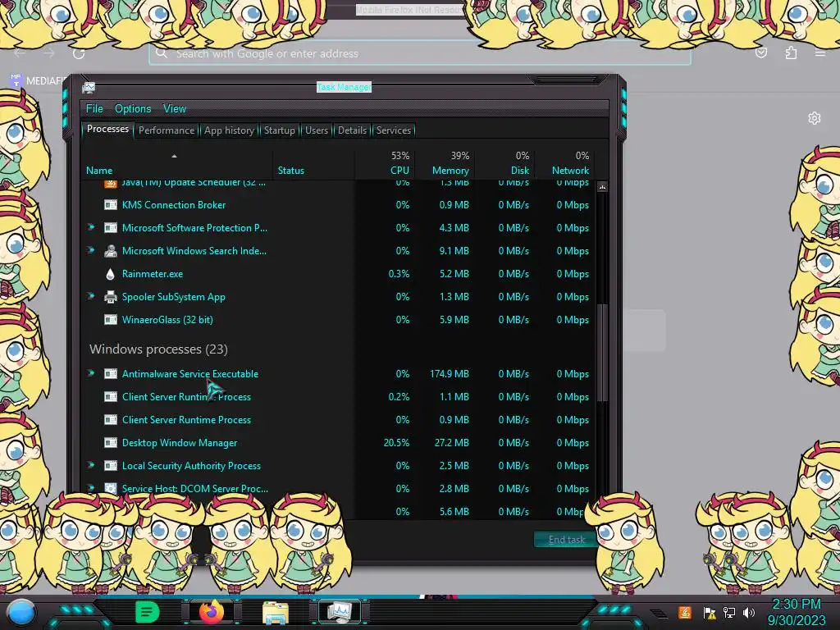Expand the Antimalware Service Executable process
Viewport: 840px width, 630px height.
pyautogui.click(x=92, y=373)
